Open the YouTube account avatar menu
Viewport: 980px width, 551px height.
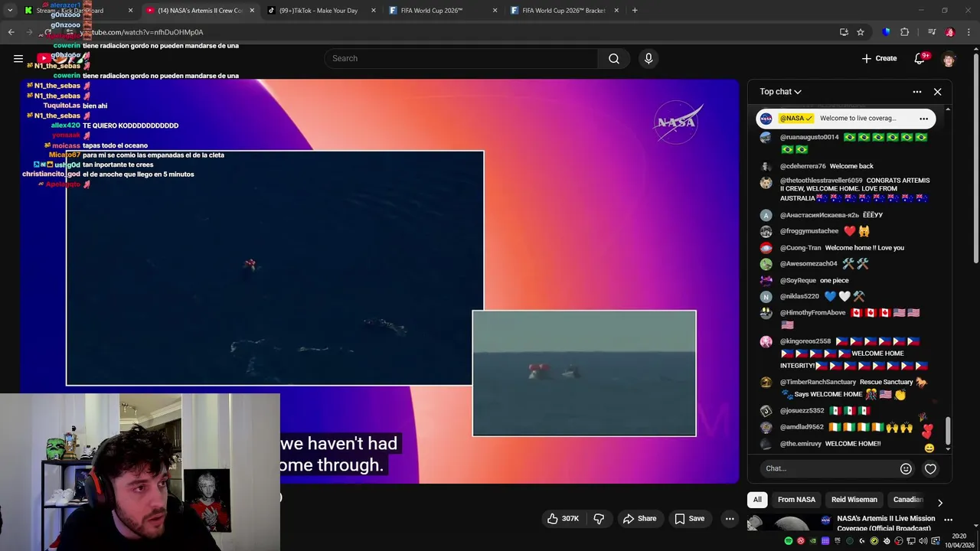click(x=949, y=59)
